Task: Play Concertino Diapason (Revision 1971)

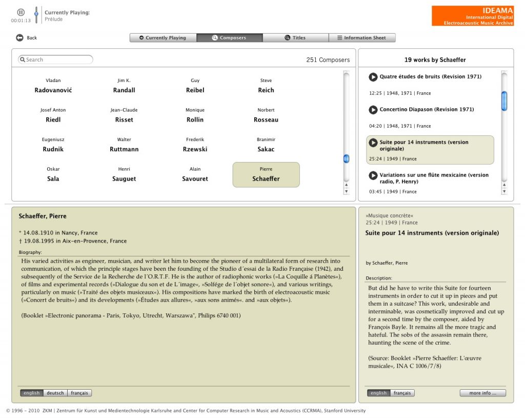Action: click(373, 110)
